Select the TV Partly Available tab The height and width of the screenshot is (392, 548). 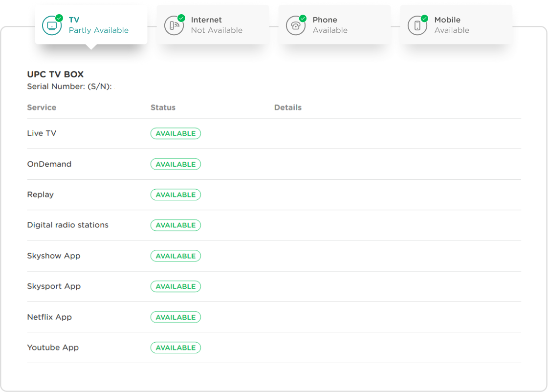click(x=91, y=25)
